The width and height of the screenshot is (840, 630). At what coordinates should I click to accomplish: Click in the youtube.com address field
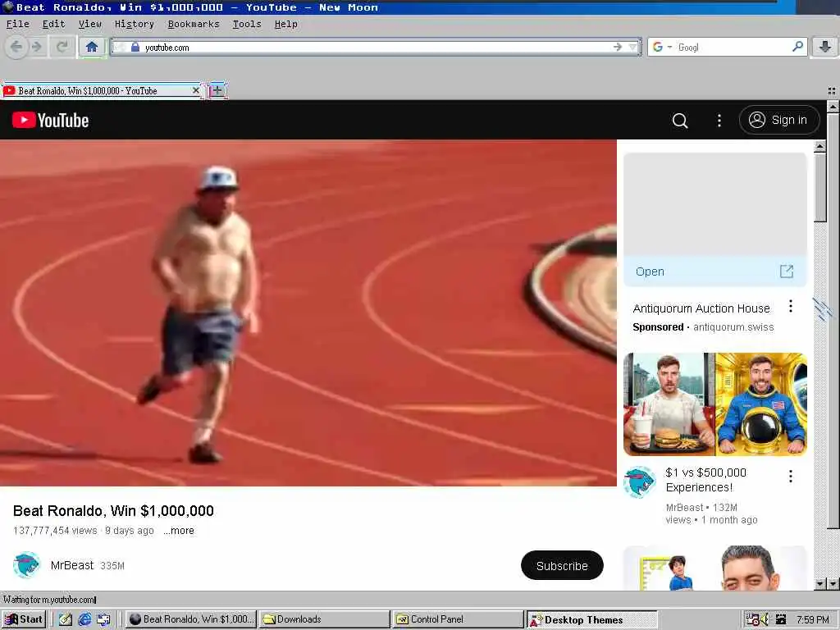coord(375,47)
